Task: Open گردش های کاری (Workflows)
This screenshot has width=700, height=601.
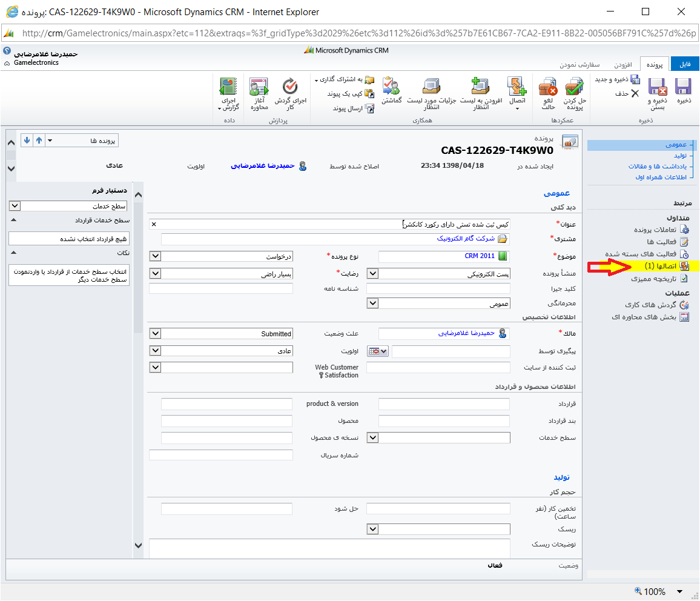Action: pyautogui.click(x=656, y=305)
